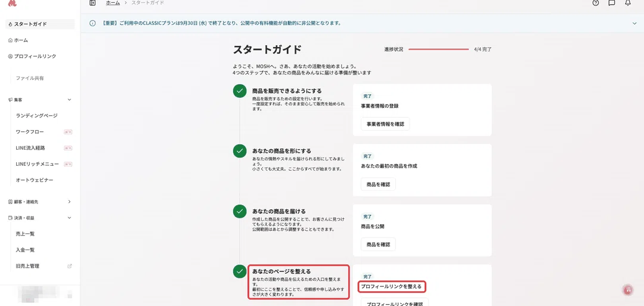Click the プロフィールリンクを整える text
The image size is (644, 306).
tap(391, 287)
